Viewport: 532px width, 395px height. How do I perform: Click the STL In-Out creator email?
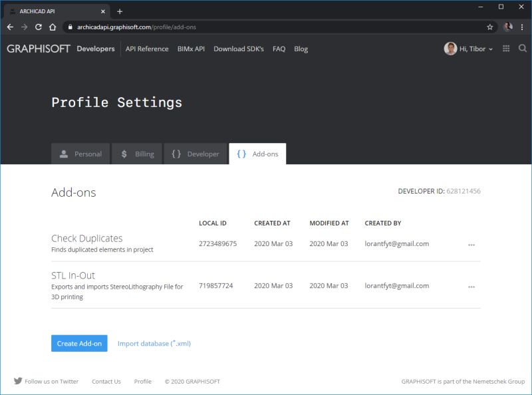396,286
